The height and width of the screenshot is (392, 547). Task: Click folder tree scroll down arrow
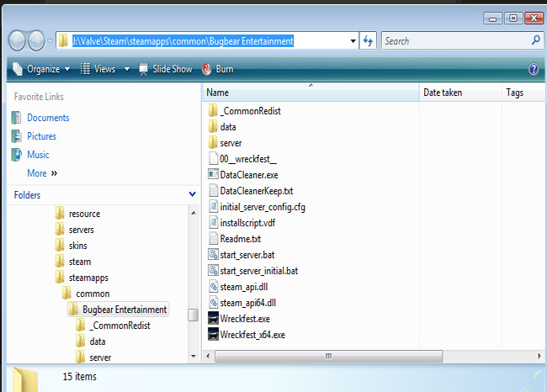194,357
